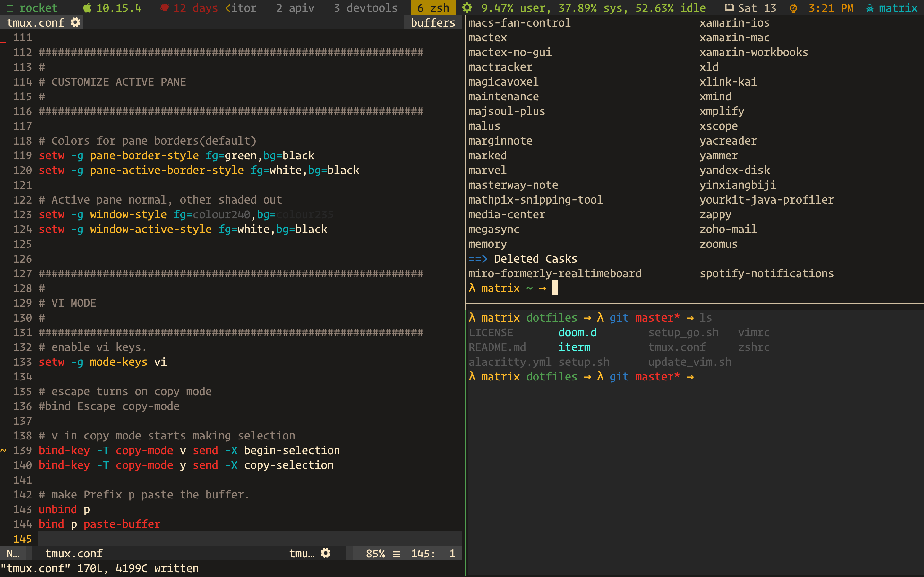Click the doom.d directory in ls output
Screen dimensions: 924x577
click(x=577, y=332)
